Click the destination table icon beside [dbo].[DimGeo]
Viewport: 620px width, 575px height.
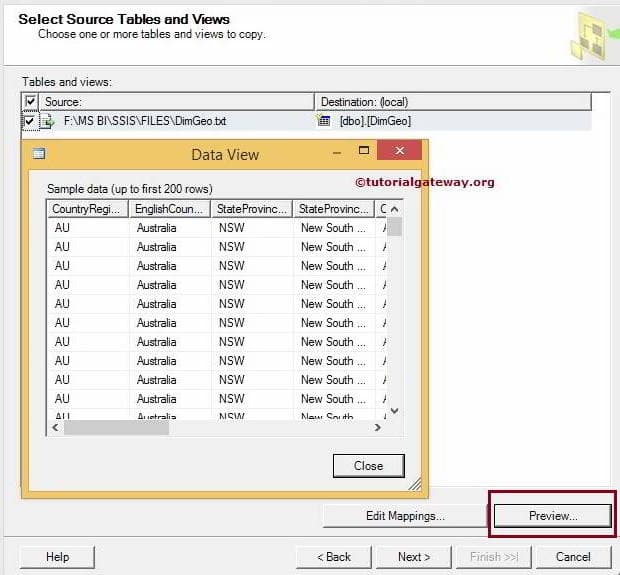(324, 120)
